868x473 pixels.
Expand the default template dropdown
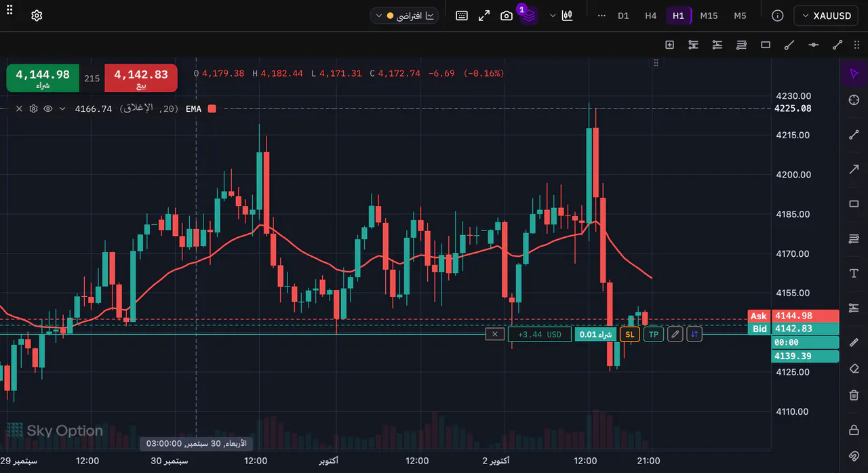click(x=404, y=16)
